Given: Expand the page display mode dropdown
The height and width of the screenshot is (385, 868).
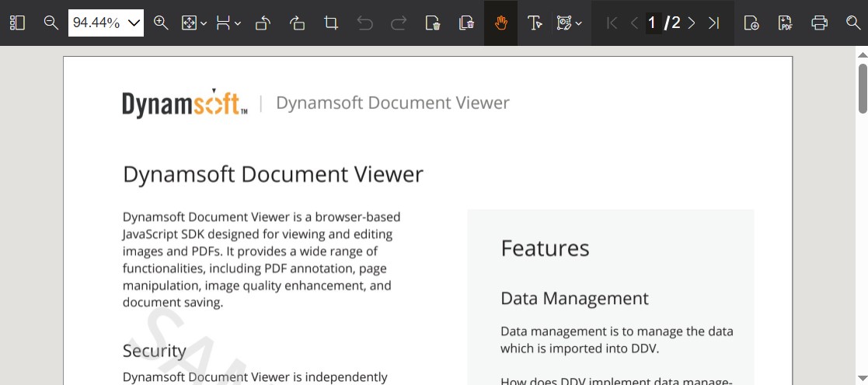Looking at the screenshot, I should click(228, 23).
